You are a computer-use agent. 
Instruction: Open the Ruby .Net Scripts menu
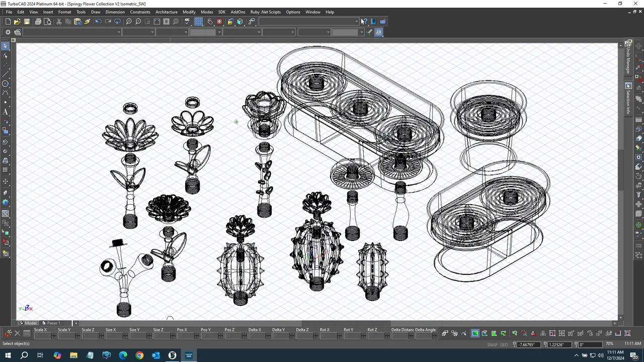266,12
